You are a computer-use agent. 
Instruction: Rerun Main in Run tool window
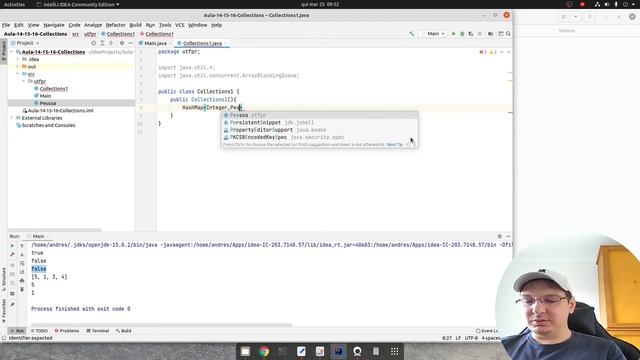click(x=12, y=246)
